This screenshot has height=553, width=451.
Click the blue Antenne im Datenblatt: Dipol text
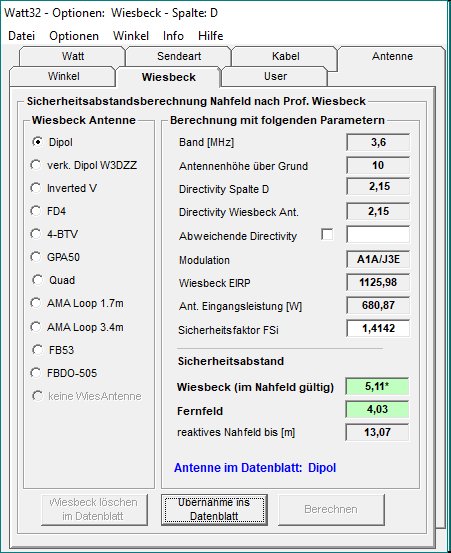point(255,468)
